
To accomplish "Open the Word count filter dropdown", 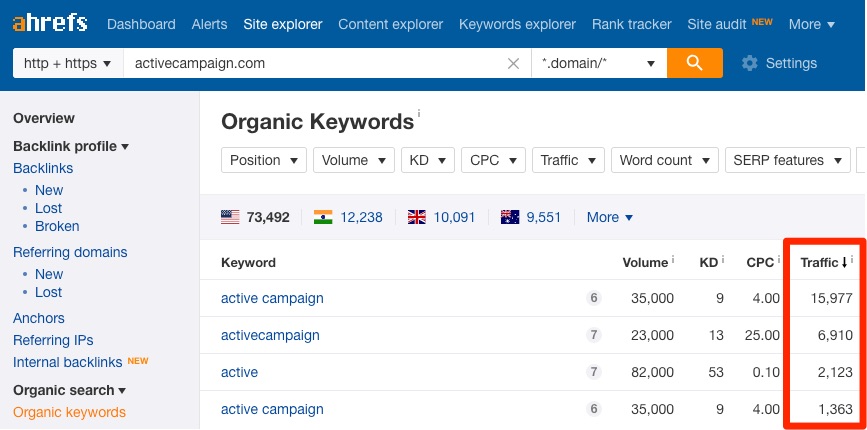I will pos(665,160).
